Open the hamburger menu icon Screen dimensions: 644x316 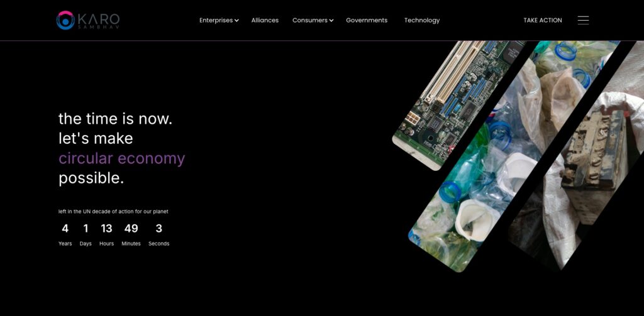pos(583,20)
